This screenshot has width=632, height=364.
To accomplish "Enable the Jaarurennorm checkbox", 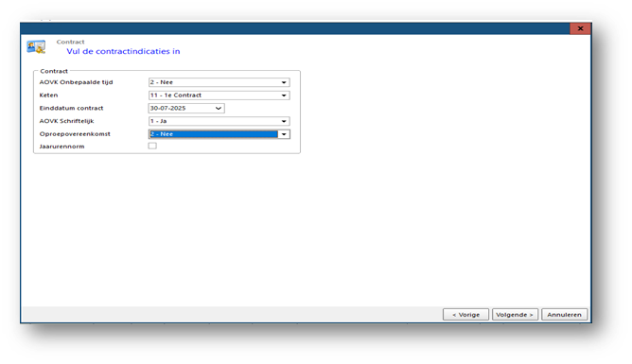I will pos(152,146).
